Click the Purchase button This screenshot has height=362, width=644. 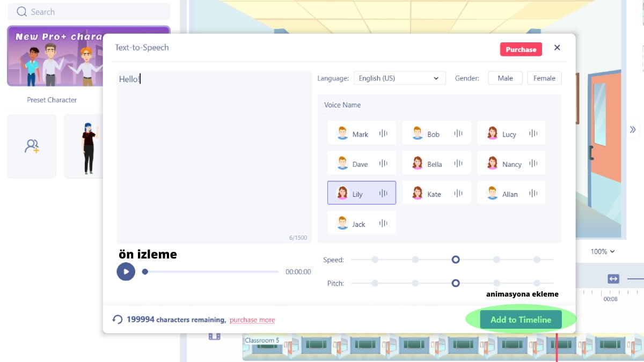coord(521,49)
